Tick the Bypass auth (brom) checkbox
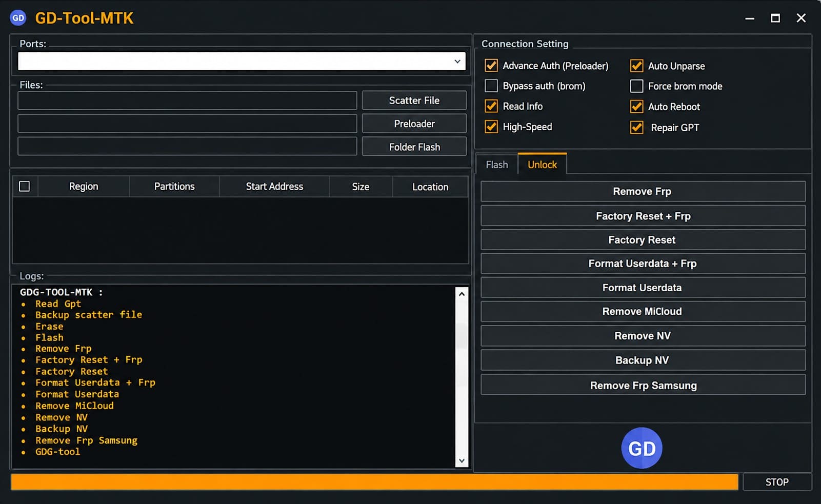The width and height of the screenshot is (821, 504). coord(491,86)
